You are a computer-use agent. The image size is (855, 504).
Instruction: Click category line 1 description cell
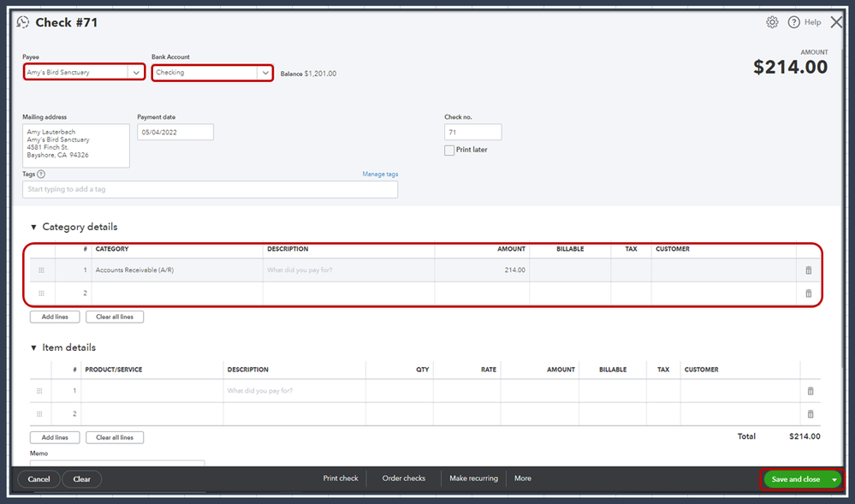pos(348,270)
